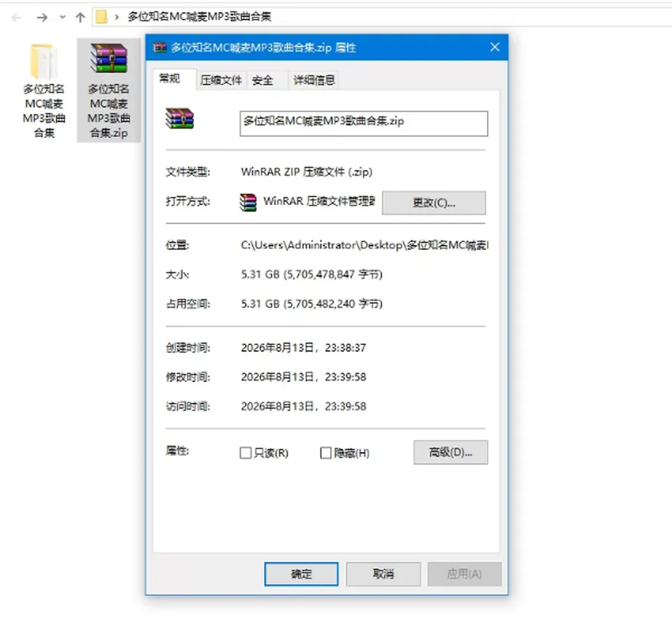Click the WinRAR icon beside 打开方式
The width and height of the screenshot is (672, 627).
(248, 202)
